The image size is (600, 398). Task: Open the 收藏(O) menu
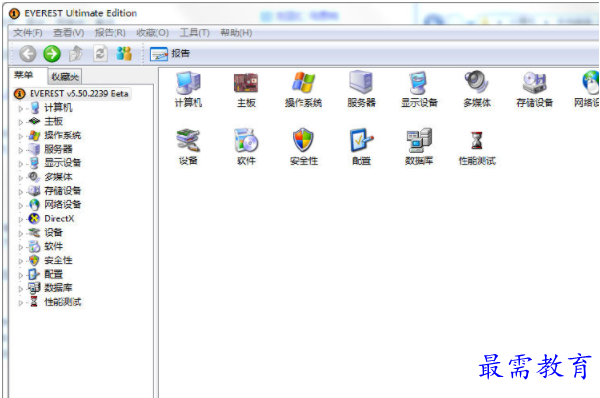click(x=153, y=33)
